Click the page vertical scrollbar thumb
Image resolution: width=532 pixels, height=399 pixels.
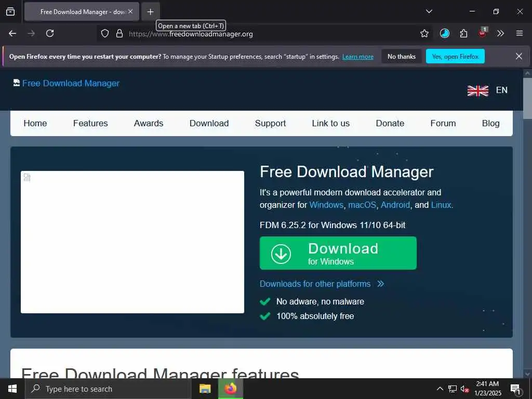click(x=527, y=98)
